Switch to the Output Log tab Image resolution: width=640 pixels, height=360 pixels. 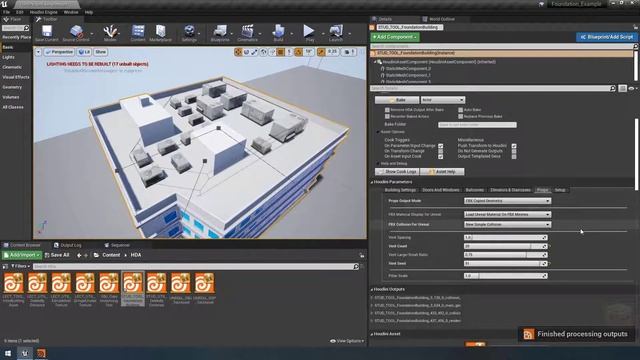pyautogui.click(x=68, y=245)
